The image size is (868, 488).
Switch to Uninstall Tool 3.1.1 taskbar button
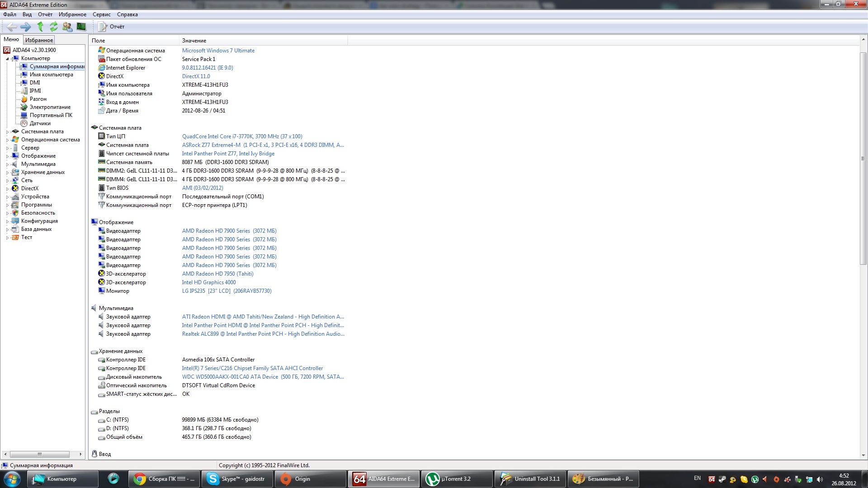point(530,479)
